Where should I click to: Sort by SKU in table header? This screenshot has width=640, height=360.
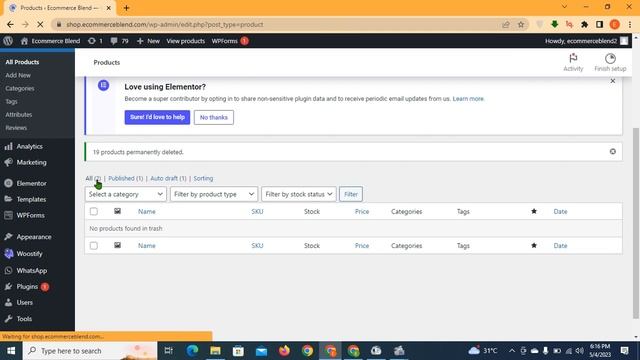(257, 211)
